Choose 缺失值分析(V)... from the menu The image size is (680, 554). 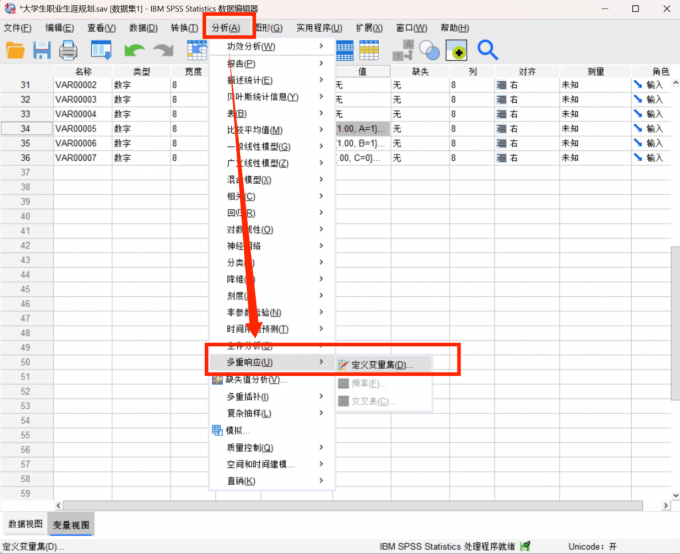coord(272,380)
